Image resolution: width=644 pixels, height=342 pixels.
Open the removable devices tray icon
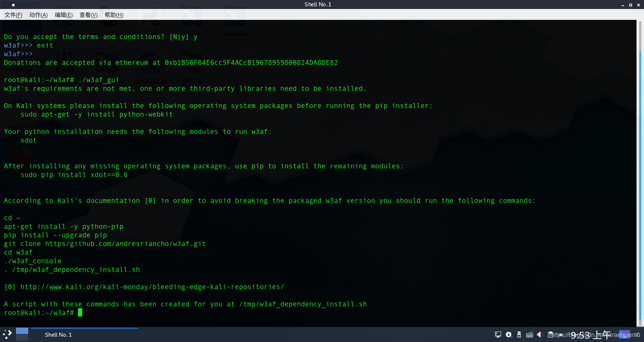(519, 334)
